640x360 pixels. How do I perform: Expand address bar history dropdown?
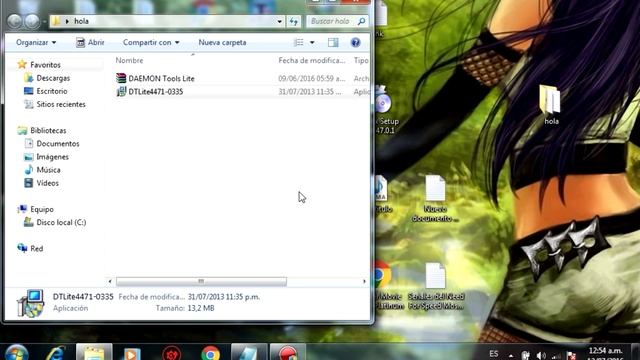(280, 21)
